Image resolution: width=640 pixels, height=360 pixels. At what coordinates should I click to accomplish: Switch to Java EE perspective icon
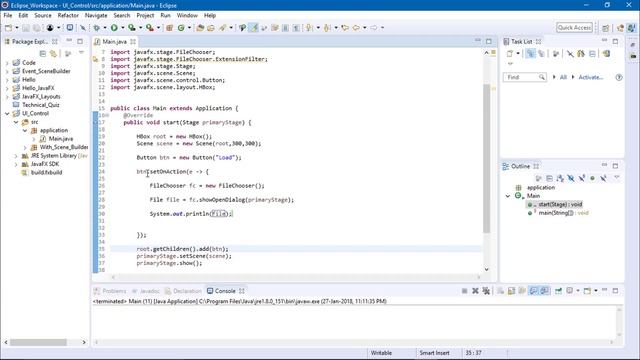coord(620,28)
